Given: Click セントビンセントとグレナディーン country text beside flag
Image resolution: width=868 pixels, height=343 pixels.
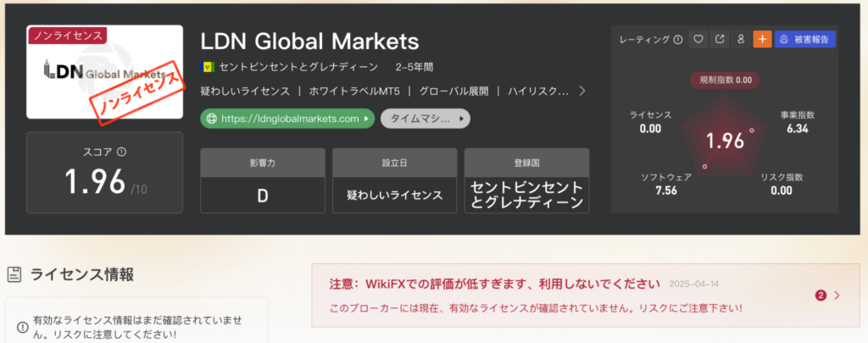Looking at the screenshot, I should coord(298,68).
